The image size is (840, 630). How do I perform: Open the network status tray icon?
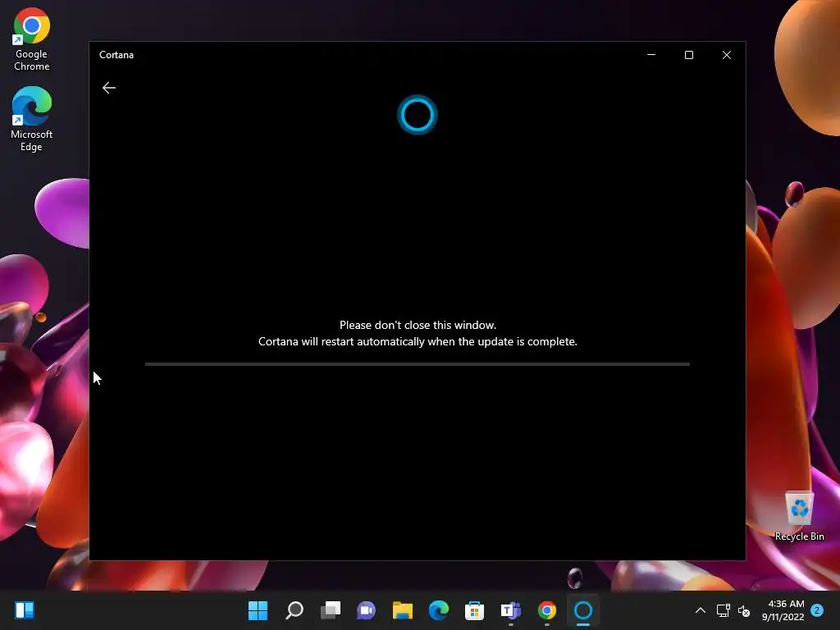pos(724,610)
